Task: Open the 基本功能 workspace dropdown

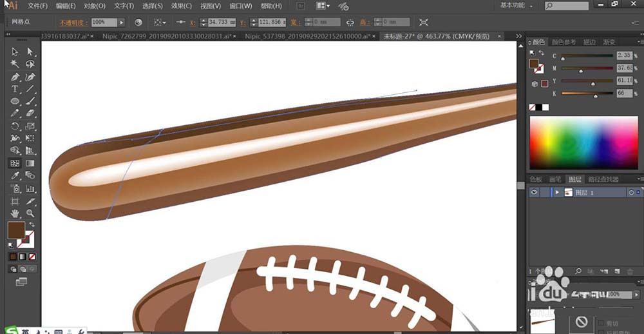Action: point(516,6)
